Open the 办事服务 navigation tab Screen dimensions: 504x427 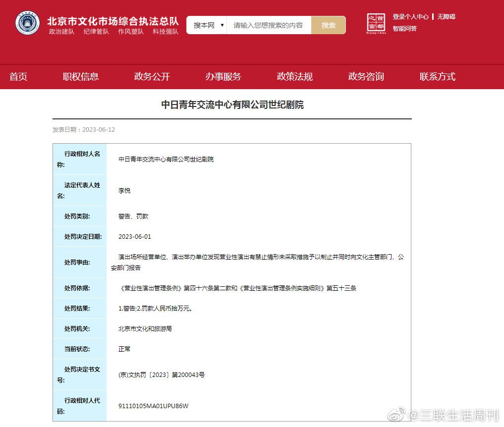click(x=223, y=76)
